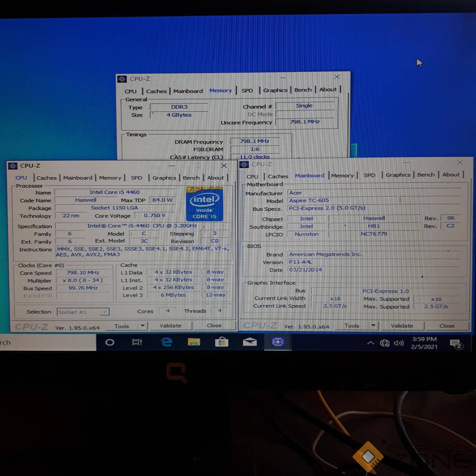The width and height of the screenshot is (476, 476).
Task: Select the Bench tab in the Memory window
Action: (x=303, y=90)
